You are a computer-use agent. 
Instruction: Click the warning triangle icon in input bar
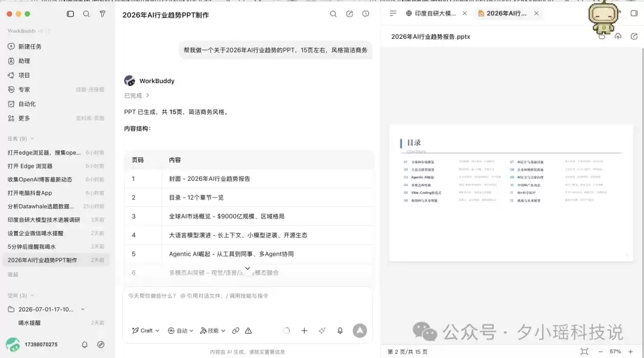pyautogui.click(x=249, y=331)
